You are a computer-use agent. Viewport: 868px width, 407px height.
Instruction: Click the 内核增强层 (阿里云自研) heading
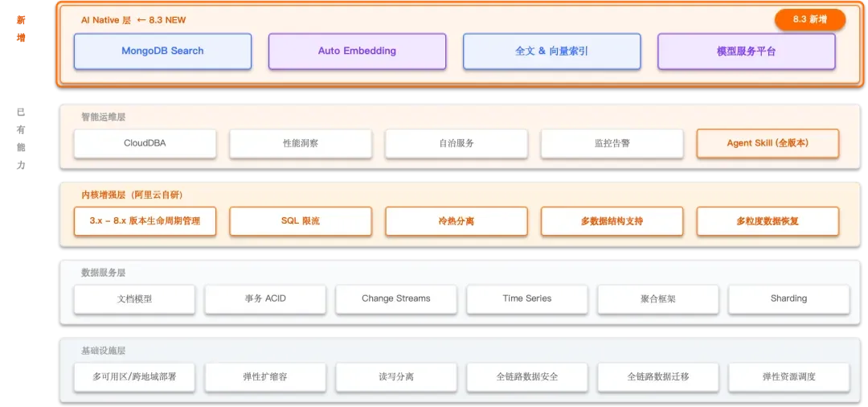132,195
